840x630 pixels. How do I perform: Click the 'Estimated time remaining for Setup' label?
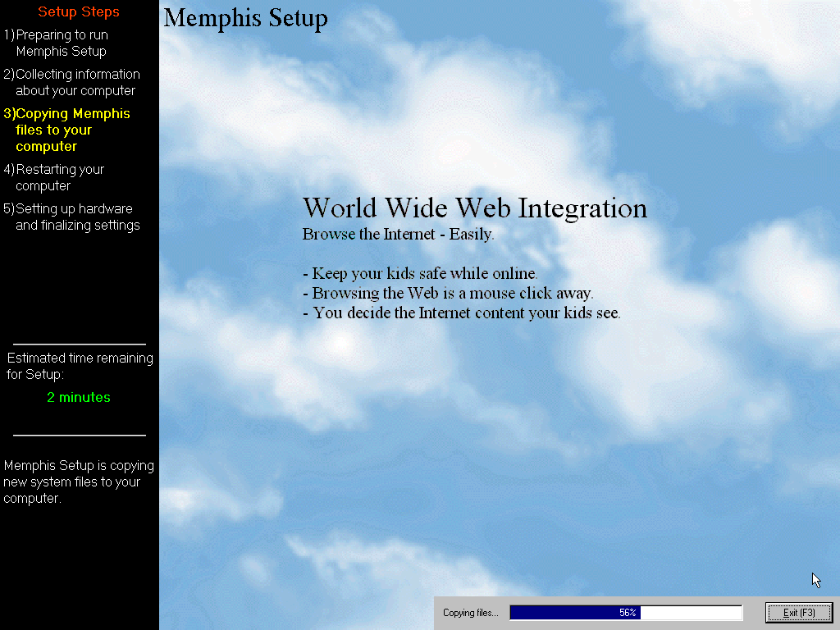pyautogui.click(x=80, y=366)
